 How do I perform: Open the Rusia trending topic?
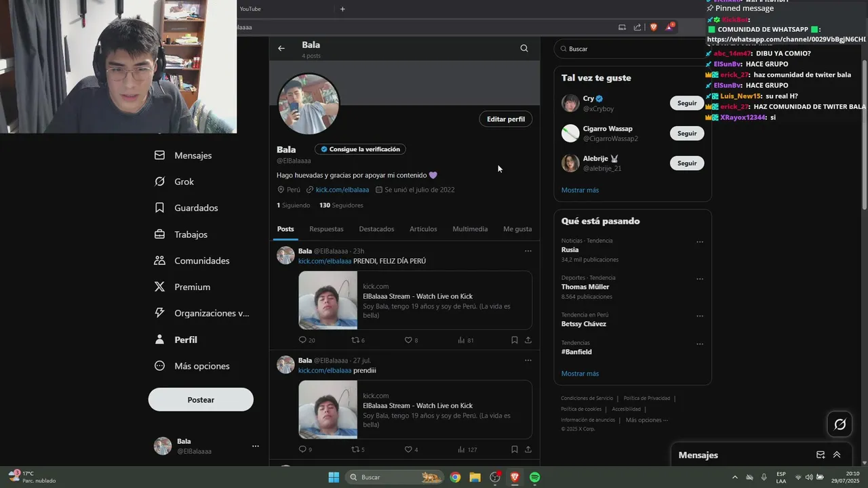click(570, 249)
